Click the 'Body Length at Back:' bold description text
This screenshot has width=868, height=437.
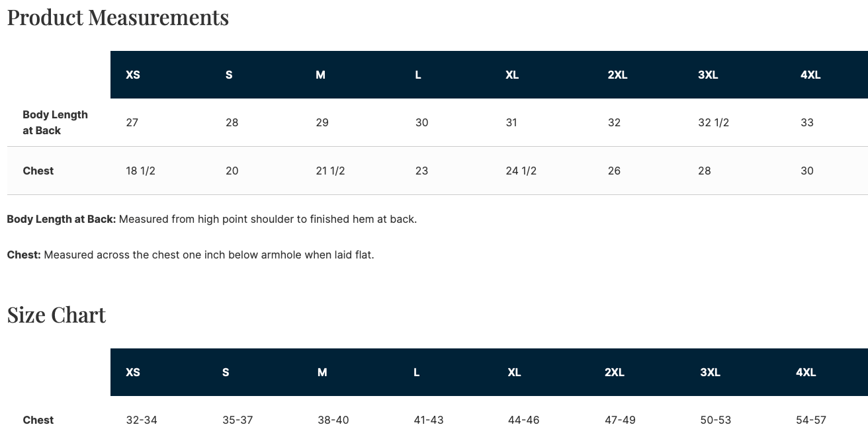pos(62,219)
